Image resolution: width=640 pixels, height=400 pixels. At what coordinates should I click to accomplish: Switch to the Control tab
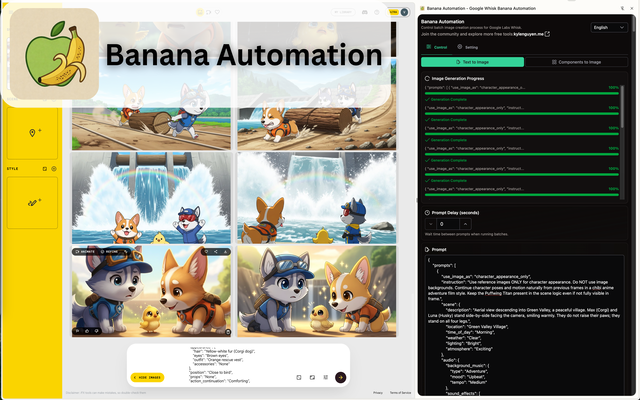click(437, 47)
